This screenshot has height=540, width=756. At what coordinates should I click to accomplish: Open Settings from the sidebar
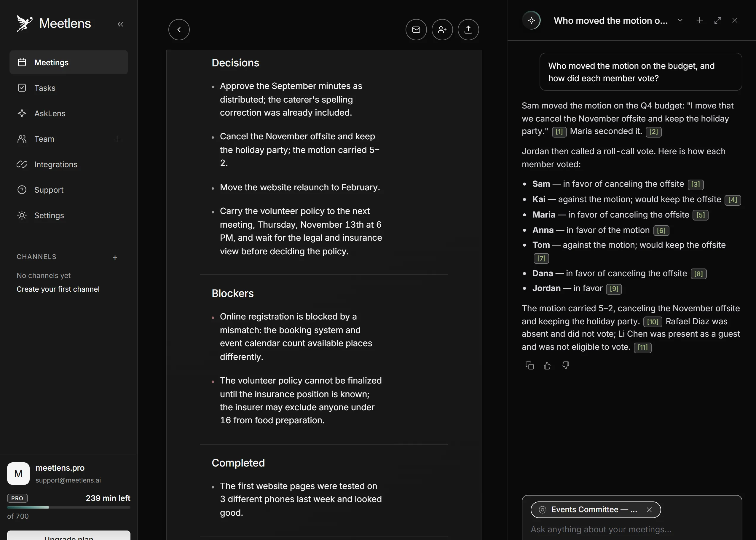coord(68,215)
